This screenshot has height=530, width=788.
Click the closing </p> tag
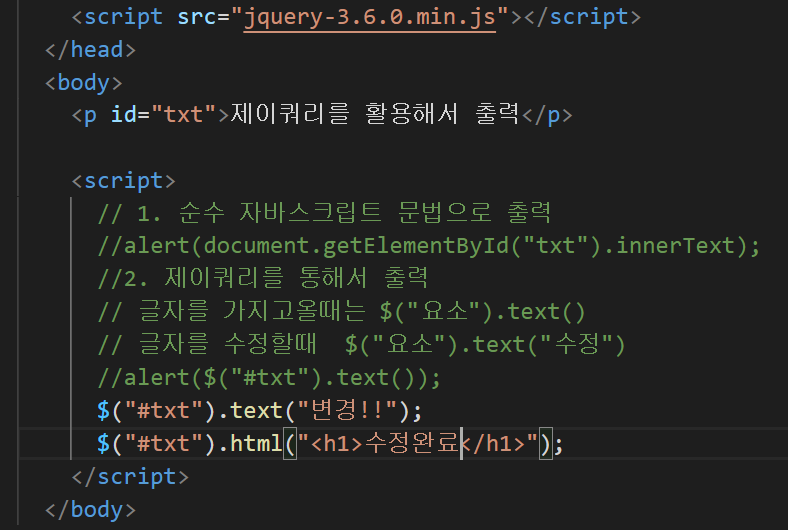547,115
